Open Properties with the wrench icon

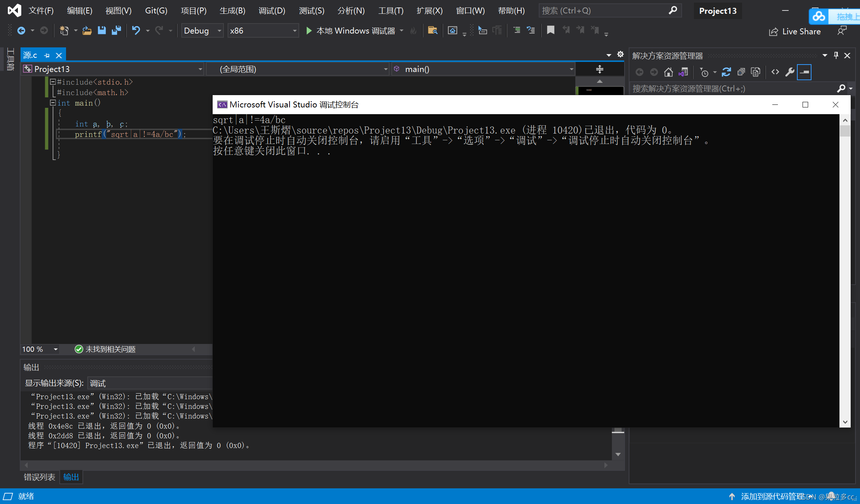[789, 72]
